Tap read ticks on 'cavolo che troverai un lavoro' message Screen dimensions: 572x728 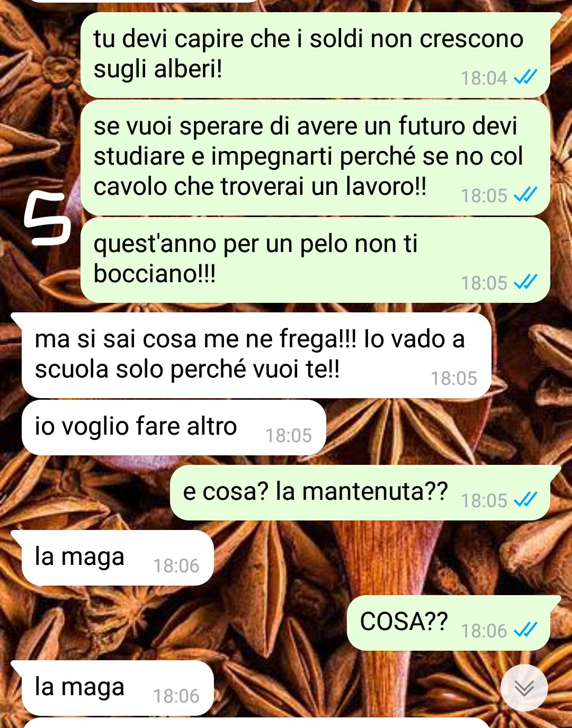click(x=525, y=195)
